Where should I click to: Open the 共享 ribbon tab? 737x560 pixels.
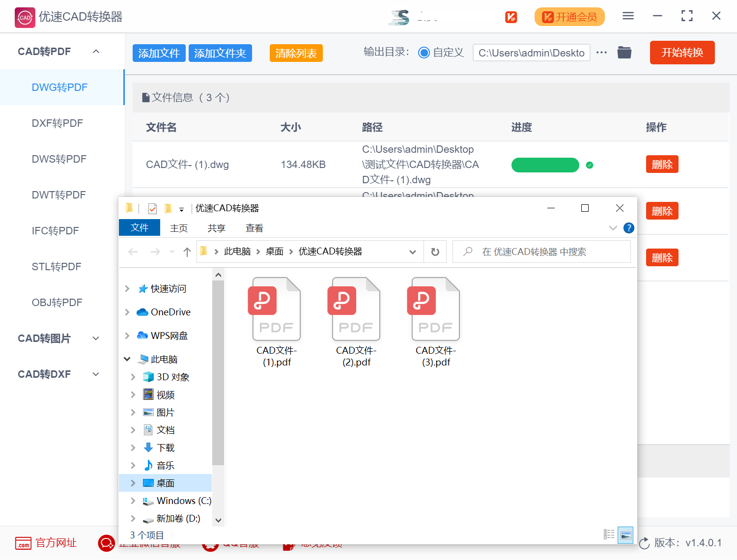(x=216, y=228)
